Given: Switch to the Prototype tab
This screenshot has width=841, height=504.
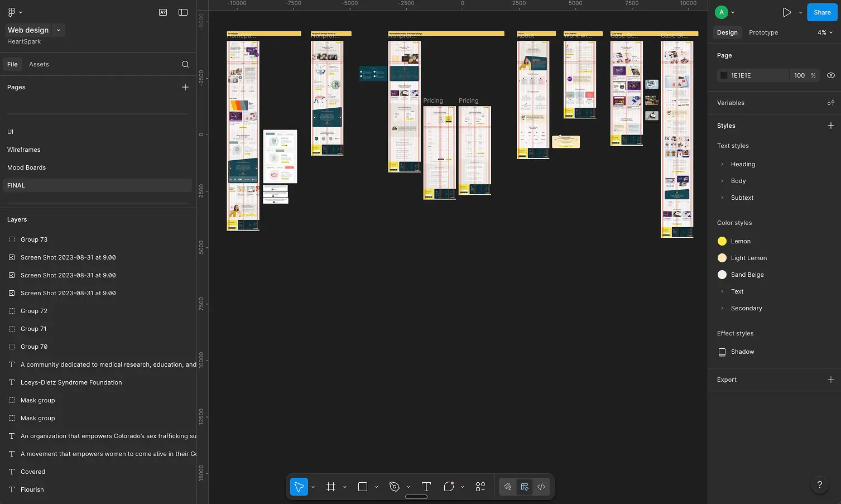Looking at the screenshot, I should [763, 32].
